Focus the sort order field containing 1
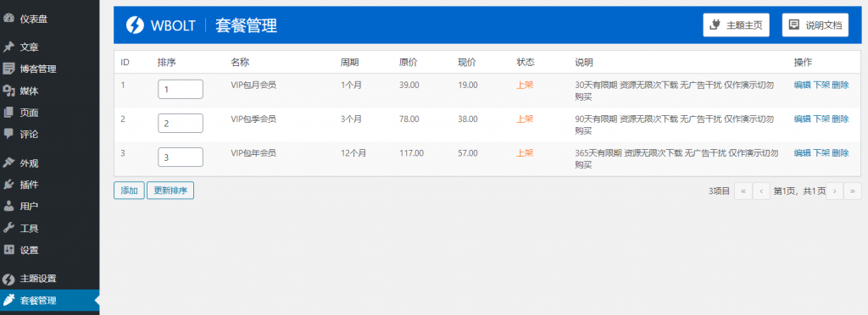This screenshot has height=315, width=868. coord(181,89)
